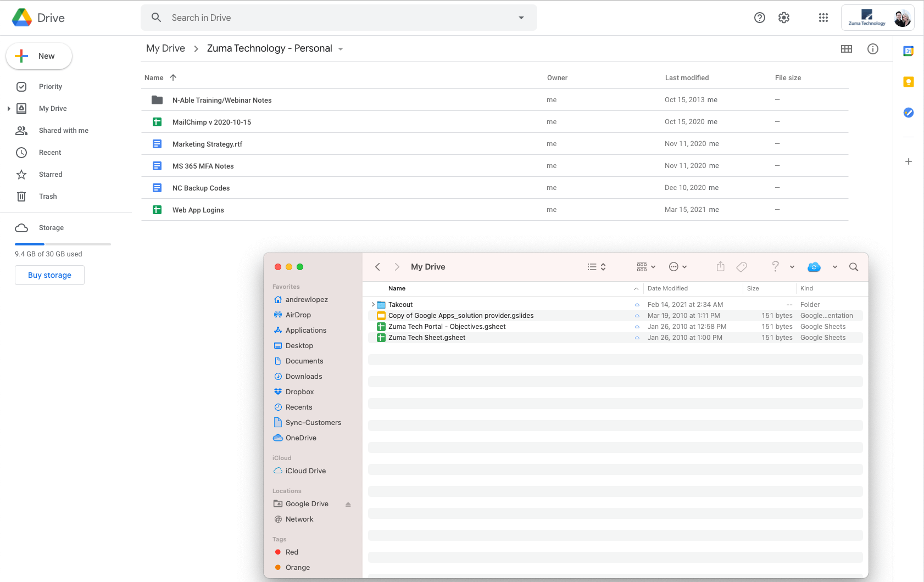
Task: Open dropdown chevron beside cloud sync icon
Action: [835, 267]
